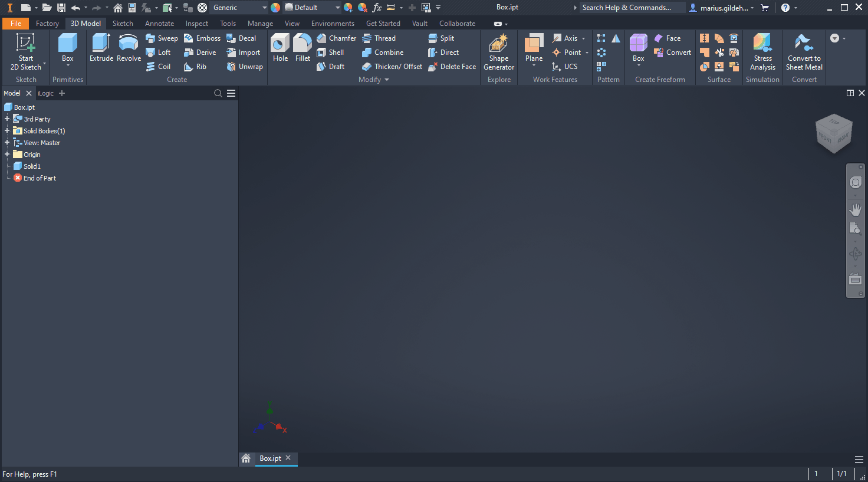Image resolution: width=868 pixels, height=482 pixels.
Task: Select the Pan tool in navigation bar
Action: 856,209
